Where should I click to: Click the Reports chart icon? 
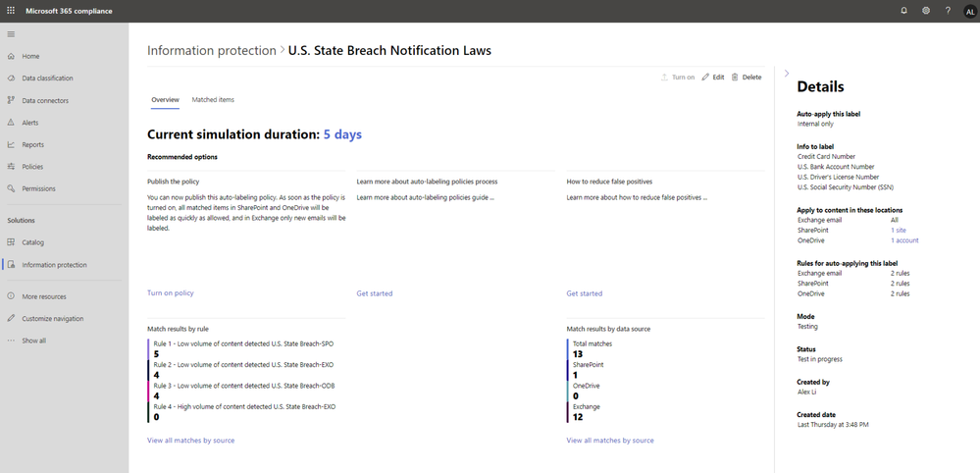[x=11, y=144]
